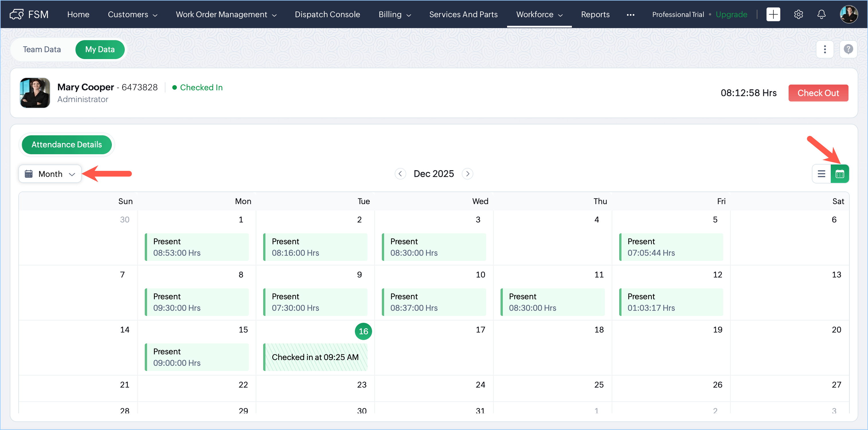Image resolution: width=868 pixels, height=430 pixels.
Task: Click the Upgrade link
Action: tap(731, 15)
